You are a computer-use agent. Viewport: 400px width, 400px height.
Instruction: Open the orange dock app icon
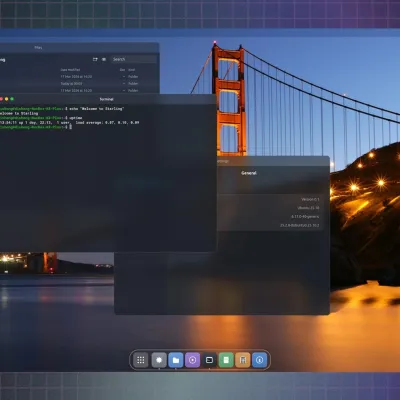point(243,360)
